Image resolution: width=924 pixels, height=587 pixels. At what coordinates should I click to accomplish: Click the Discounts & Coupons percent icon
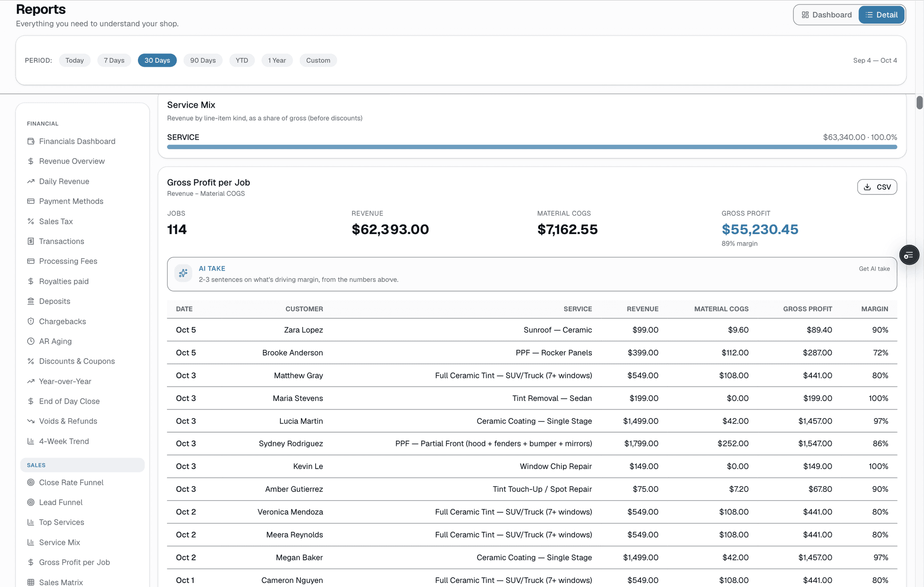[x=31, y=361]
